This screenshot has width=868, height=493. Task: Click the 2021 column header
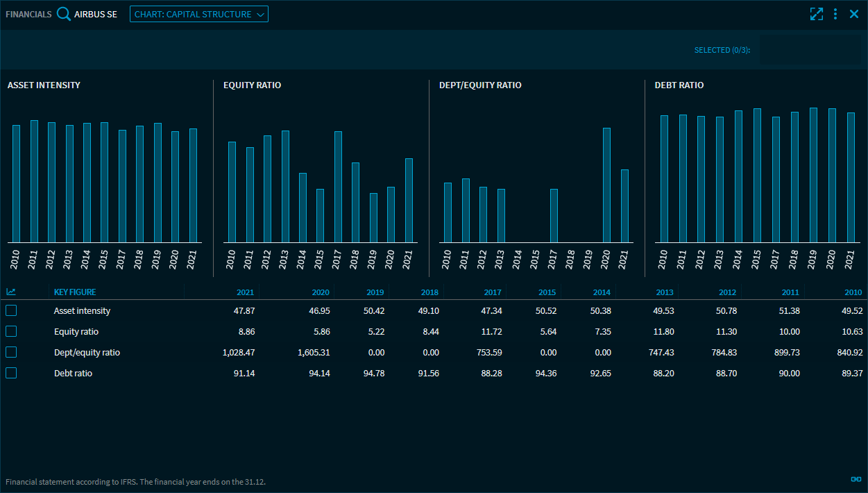click(245, 292)
